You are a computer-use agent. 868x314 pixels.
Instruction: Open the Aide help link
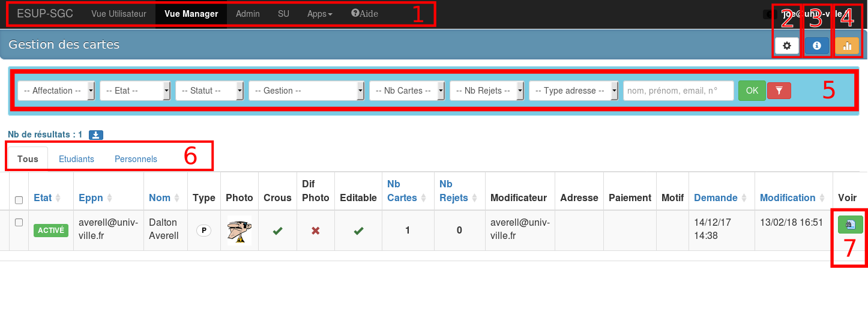click(x=364, y=13)
